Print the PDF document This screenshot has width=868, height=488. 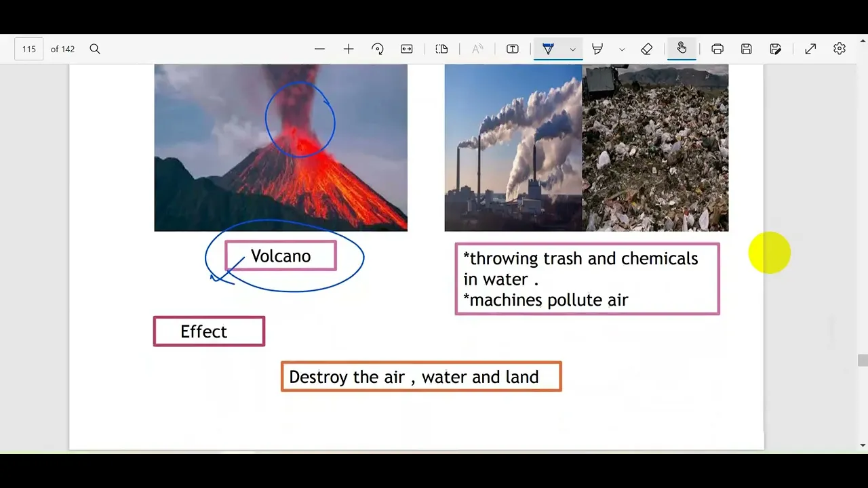(717, 49)
